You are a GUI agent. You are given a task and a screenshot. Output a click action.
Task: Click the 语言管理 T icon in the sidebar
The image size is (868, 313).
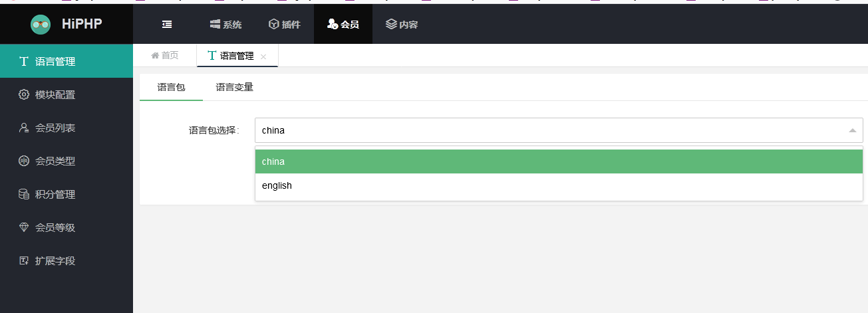24,61
